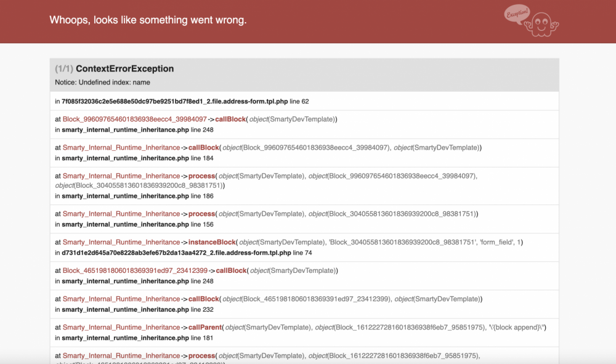This screenshot has height=364, width=616.
Task: Open the 7f085f32036c2e5e address-form.tpl.php line 62 trace
Action: pos(182,101)
